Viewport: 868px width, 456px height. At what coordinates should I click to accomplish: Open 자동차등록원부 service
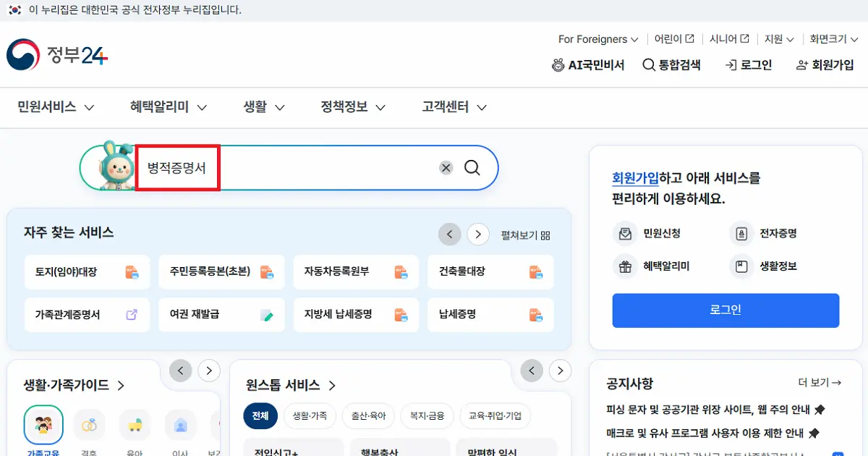356,272
